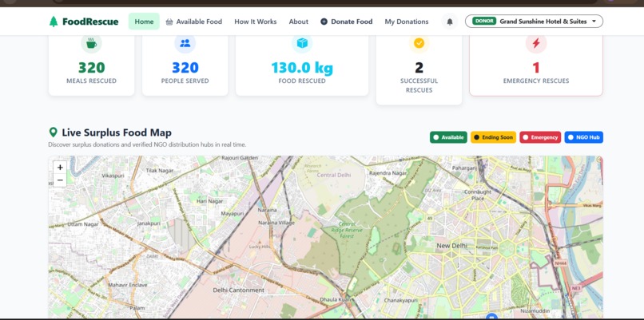Zoom in the map with plus button

(60, 167)
